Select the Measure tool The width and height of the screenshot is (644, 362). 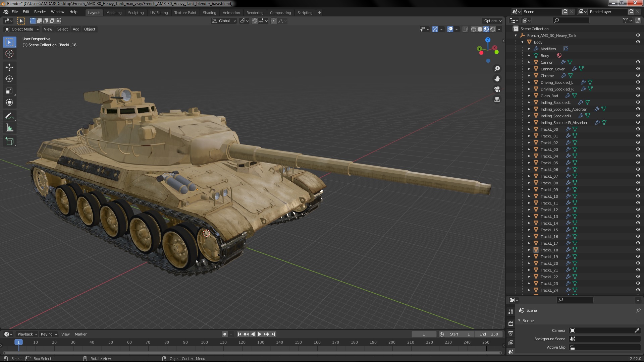9,128
